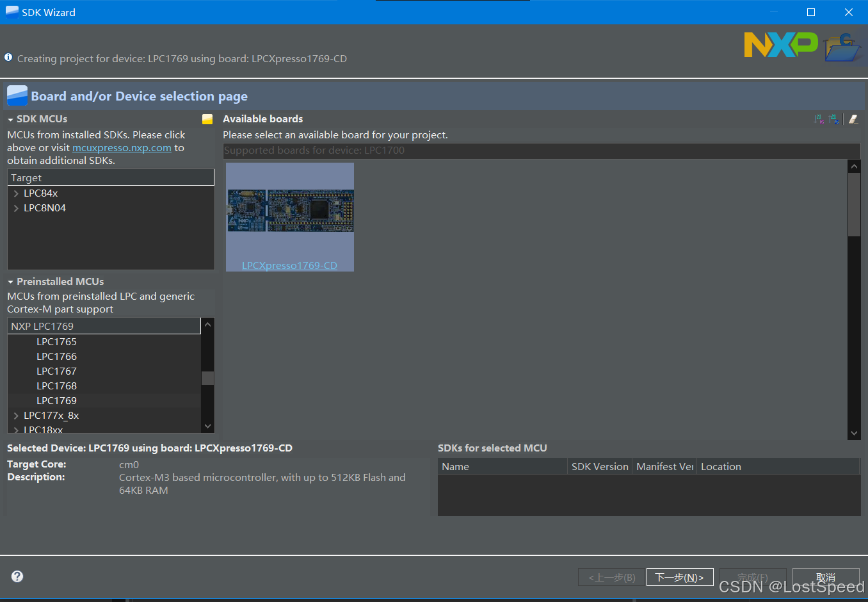Click the available boards scroll up arrow
Image resolution: width=868 pixels, height=602 pixels.
coord(854,167)
